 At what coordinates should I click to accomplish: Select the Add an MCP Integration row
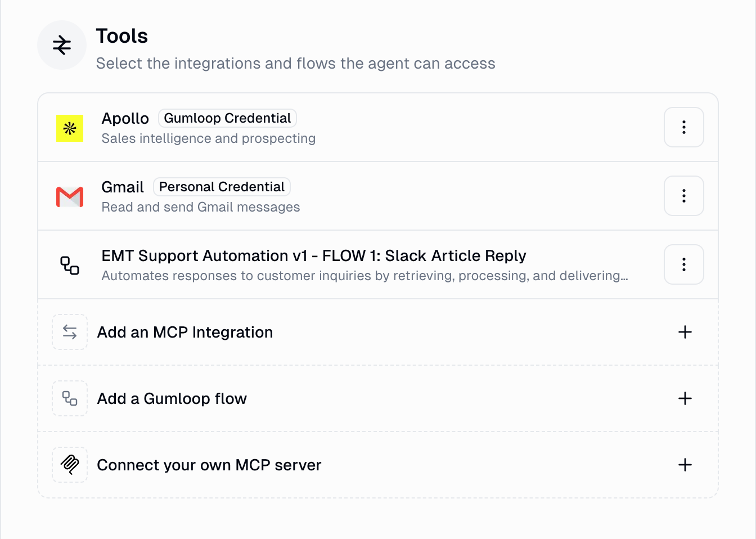click(184, 333)
